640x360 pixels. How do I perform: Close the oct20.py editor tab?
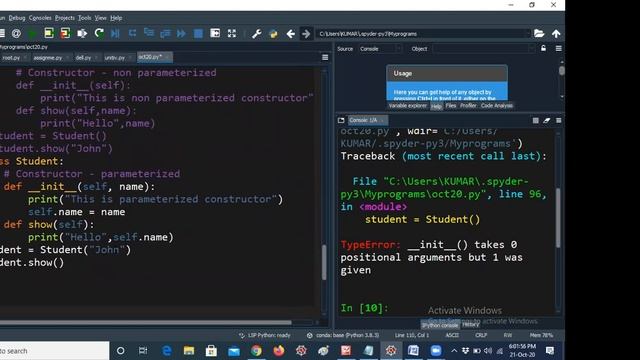coord(168,57)
